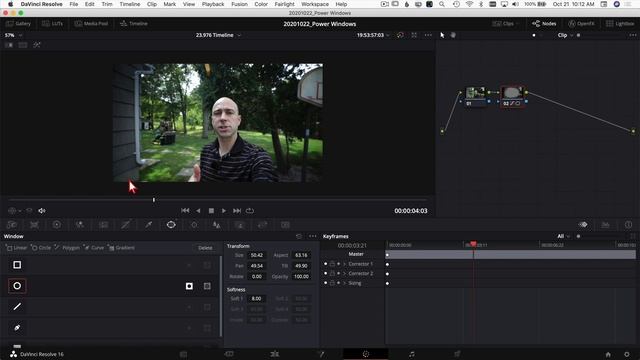Open Project Manager home icon
The width and height of the screenshot is (640, 360).
pos(608,354)
